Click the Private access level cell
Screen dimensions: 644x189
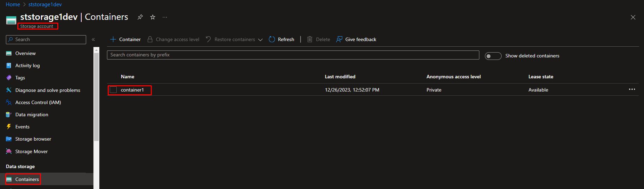click(x=434, y=90)
